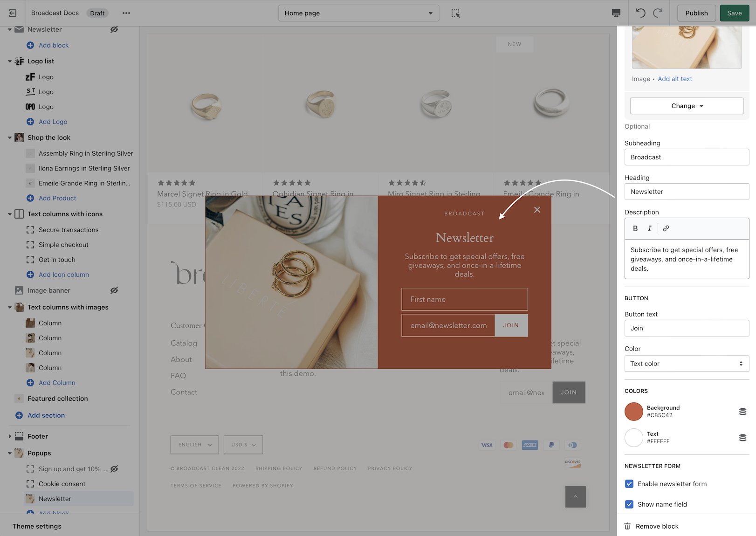Click the Add alt text link
Screen dimensions: 756x536
tap(674, 79)
